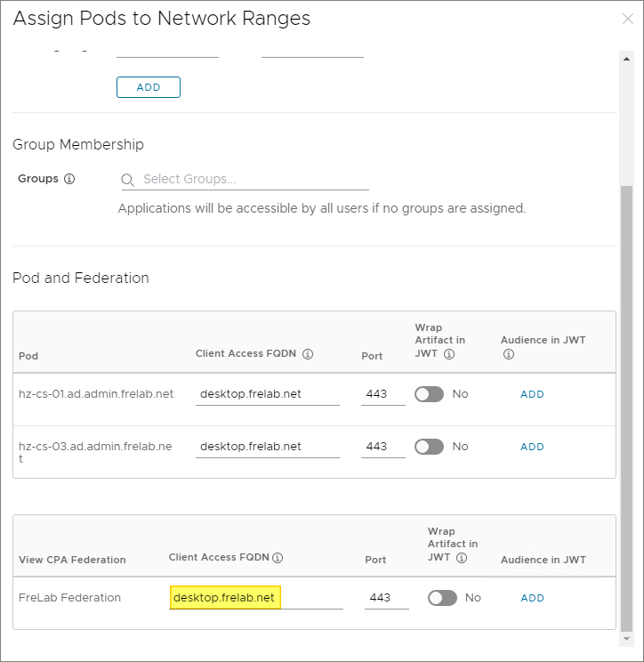The height and width of the screenshot is (662, 644).
Task: Add Audience in JWT for hz-cs-03 pod
Action: [x=532, y=447]
